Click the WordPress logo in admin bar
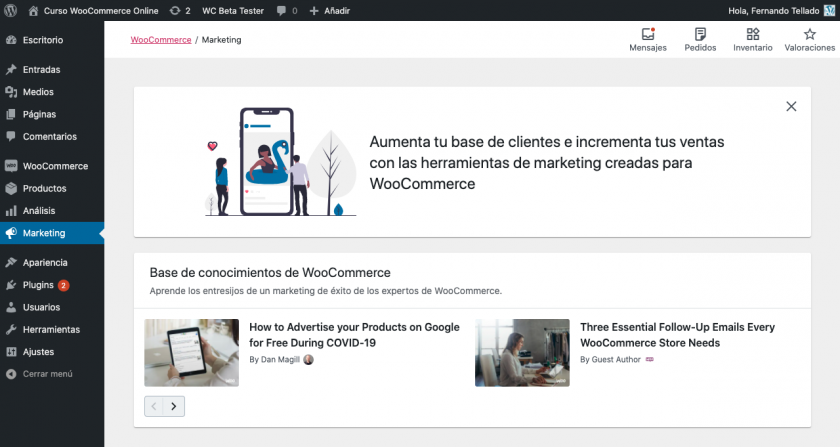 click(x=12, y=10)
